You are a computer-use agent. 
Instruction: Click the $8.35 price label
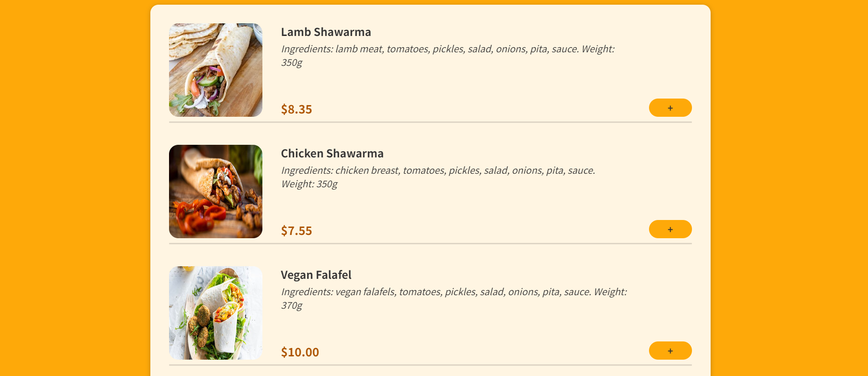296,109
